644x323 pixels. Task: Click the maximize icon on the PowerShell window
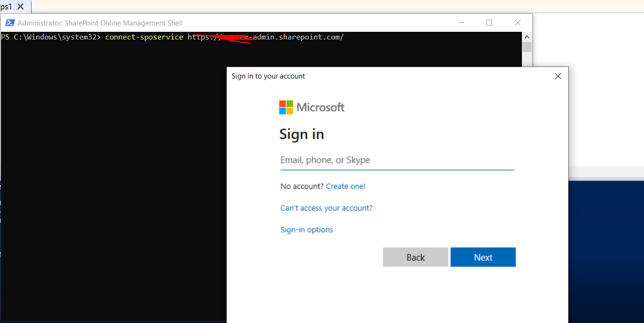489,22
